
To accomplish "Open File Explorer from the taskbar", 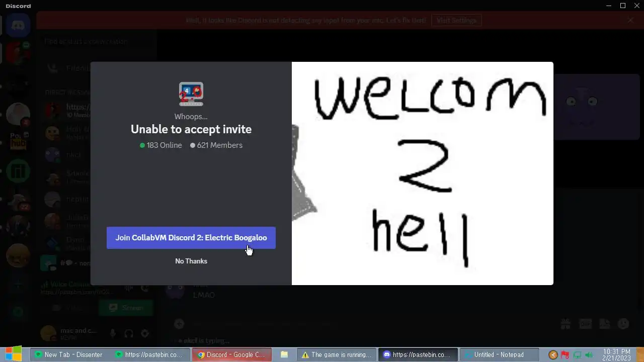I will coord(284,354).
